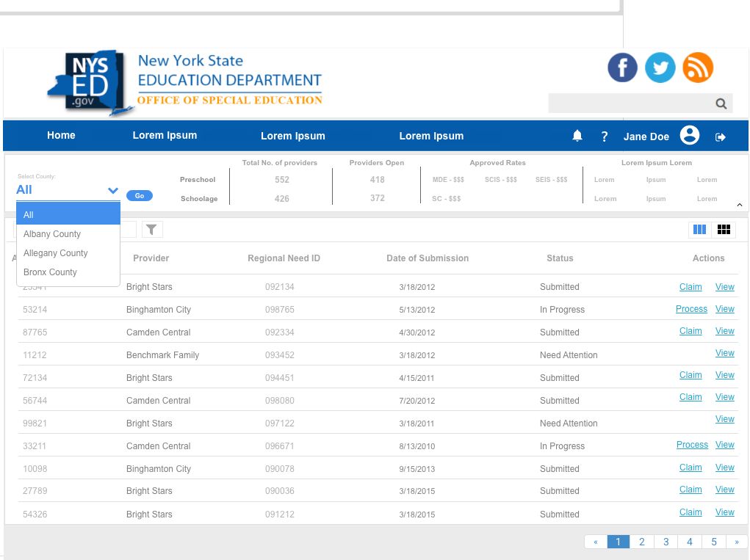Click the filter funnel icon
This screenshot has width=750, height=560.
click(x=151, y=230)
